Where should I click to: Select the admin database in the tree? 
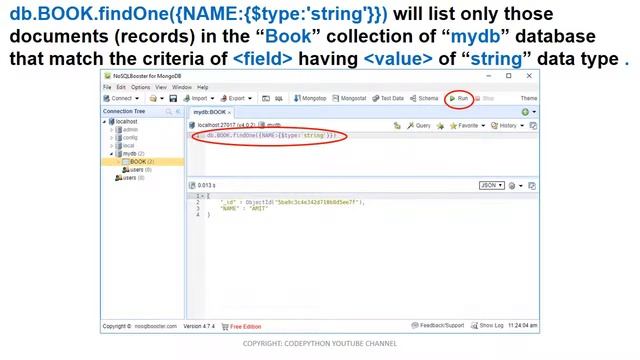click(127, 130)
